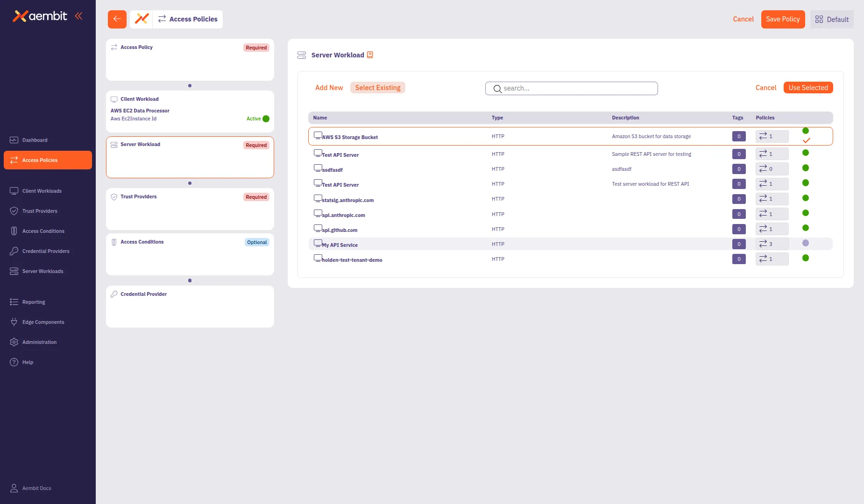
Task: Switch to the Add New tab
Action: (329, 88)
